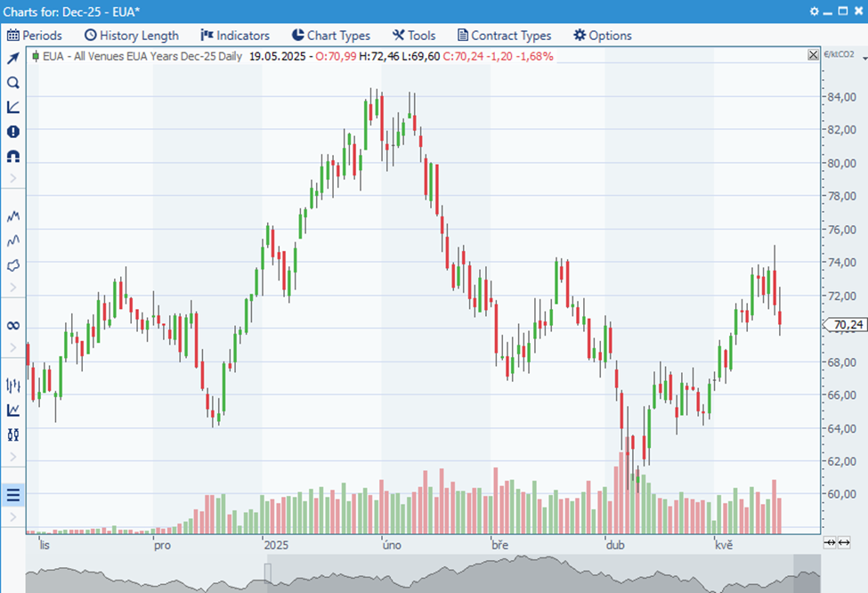Click the History Length button

click(x=131, y=36)
